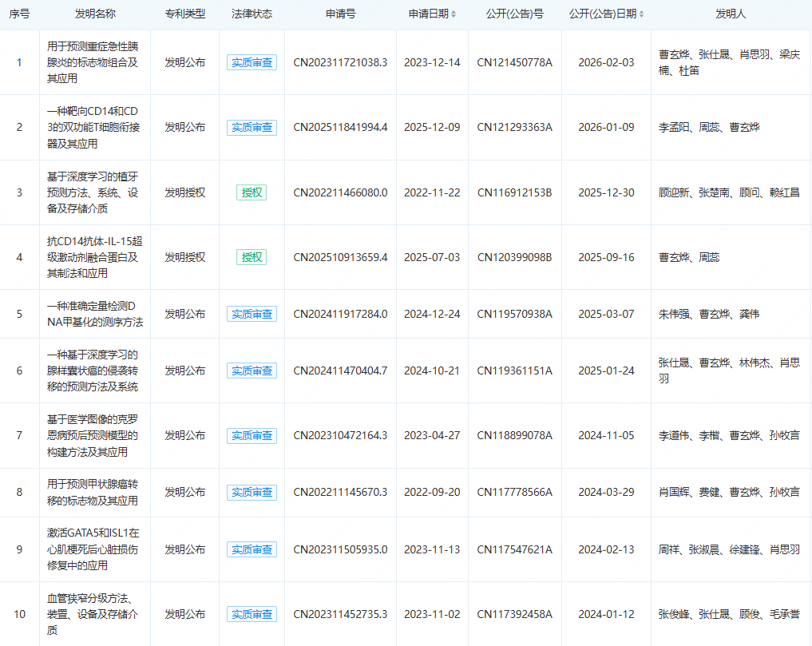
Task: Click publication number CN121450778A on row 1
Action: pos(516,61)
